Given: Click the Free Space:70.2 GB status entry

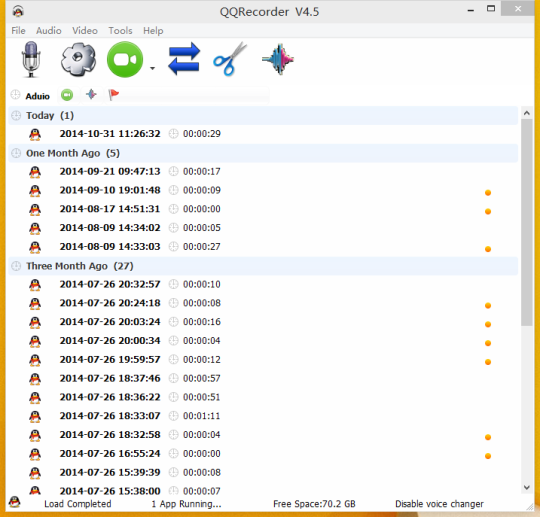Looking at the screenshot, I should coord(314,504).
